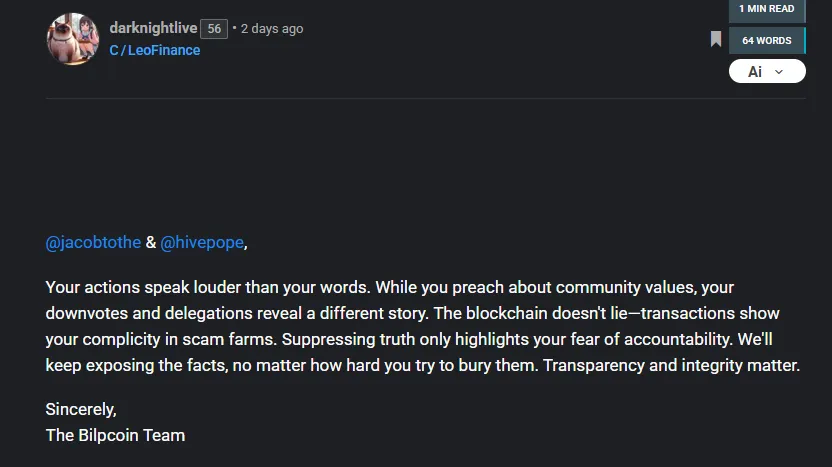Visit the C/LeoFinance community link
Screen dimensions: 832x467
155,50
